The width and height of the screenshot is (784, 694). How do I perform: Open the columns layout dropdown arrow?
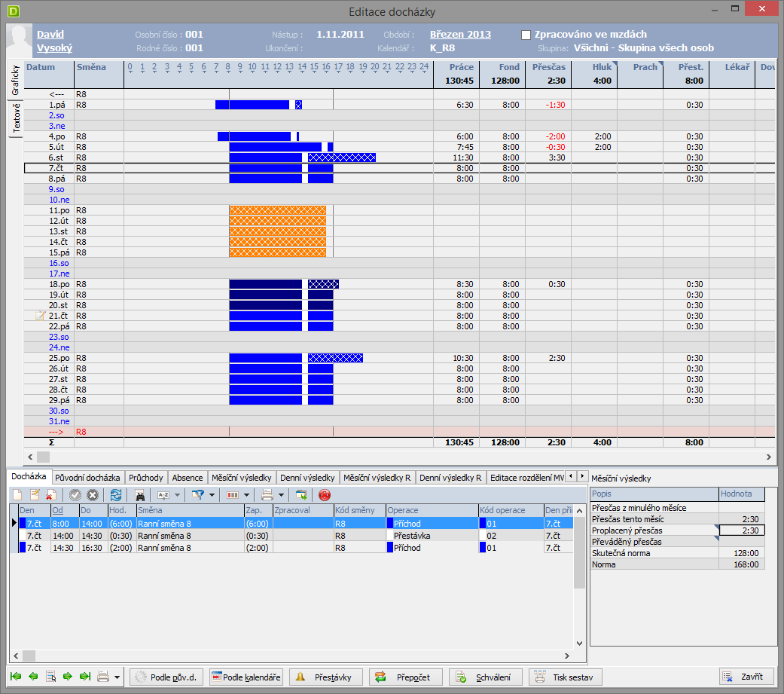(x=248, y=495)
